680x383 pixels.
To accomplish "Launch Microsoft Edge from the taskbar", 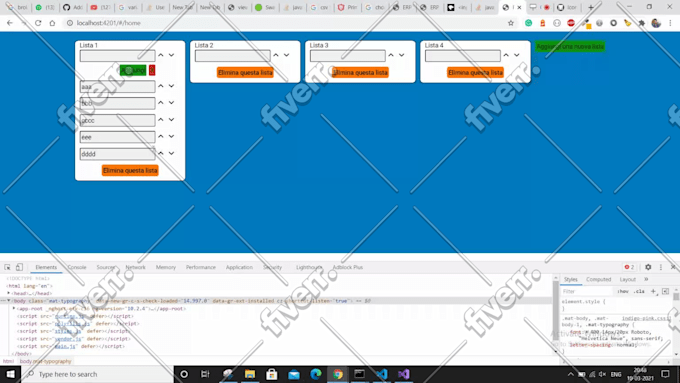I will (x=316, y=374).
